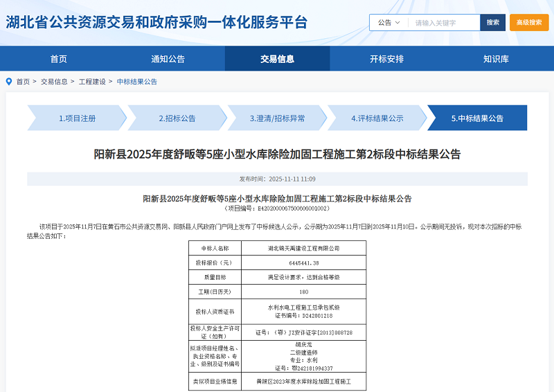The image size is (554, 392).
Task: Click the 首页 breadcrumb link
Action: tap(23, 82)
